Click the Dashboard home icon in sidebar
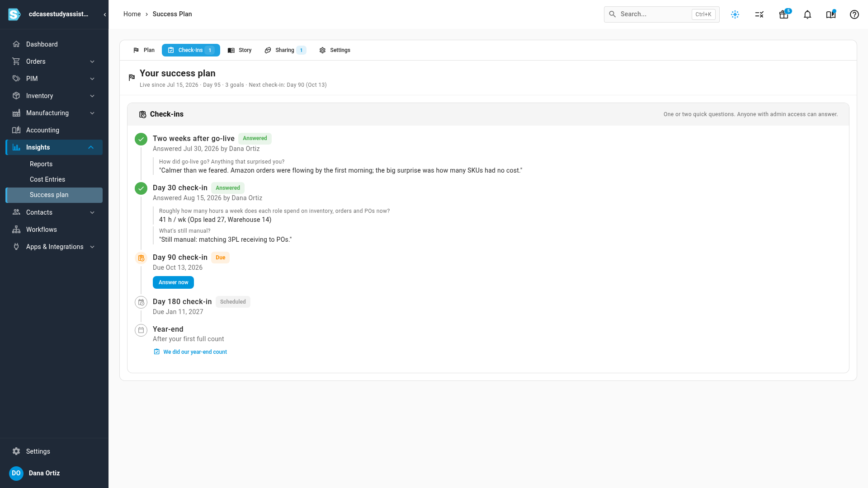Viewport: 868px width, 488px height. pyautogui.click(x=16, y=44)
